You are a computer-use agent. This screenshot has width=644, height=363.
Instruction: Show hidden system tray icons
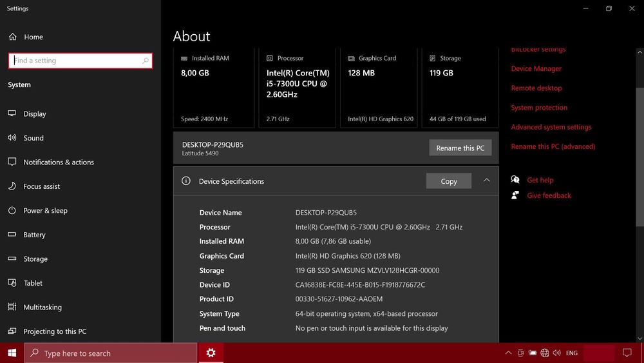click(x=508, y=353)
